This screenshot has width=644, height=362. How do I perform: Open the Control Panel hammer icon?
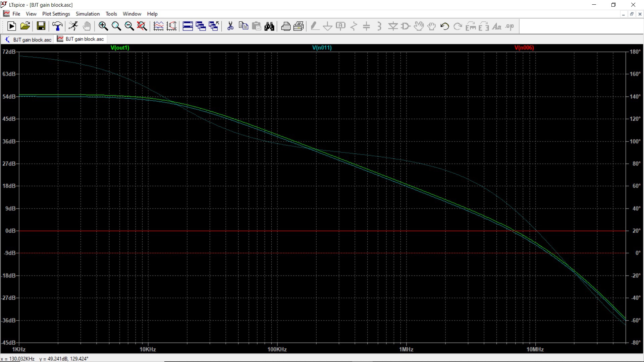57,26
